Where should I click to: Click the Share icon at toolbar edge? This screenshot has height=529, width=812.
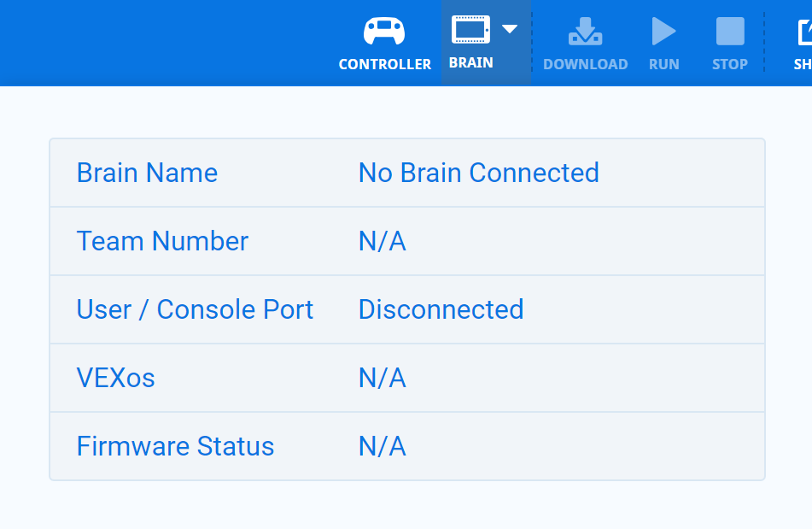click(x=804, y=32)
